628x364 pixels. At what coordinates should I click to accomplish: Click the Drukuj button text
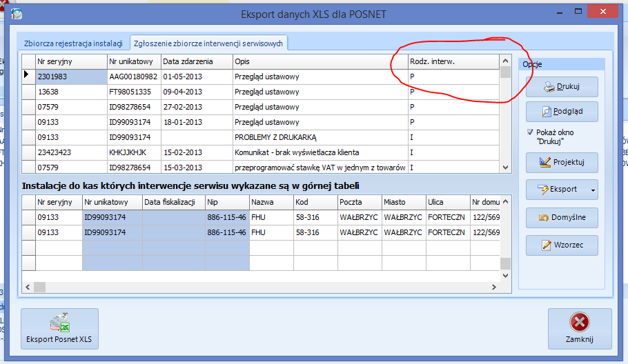568,86
